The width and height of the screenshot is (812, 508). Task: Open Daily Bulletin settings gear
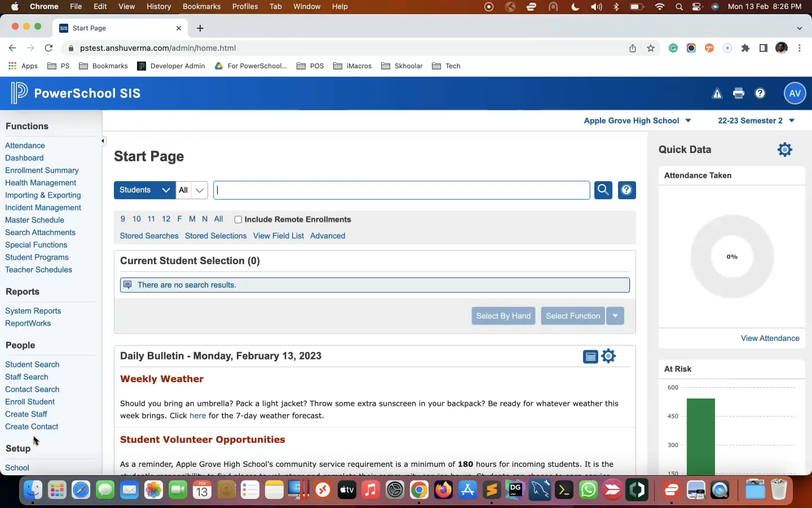click(608, 356)
